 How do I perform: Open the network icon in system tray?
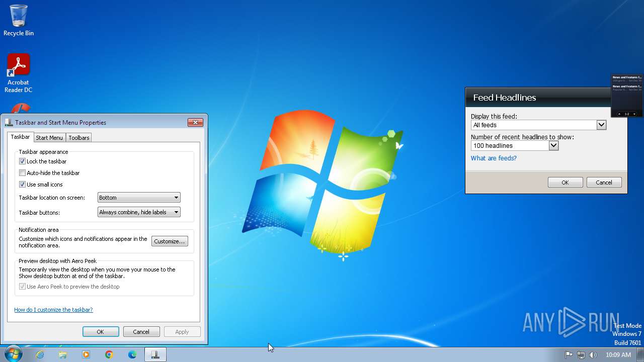point(581,354)
